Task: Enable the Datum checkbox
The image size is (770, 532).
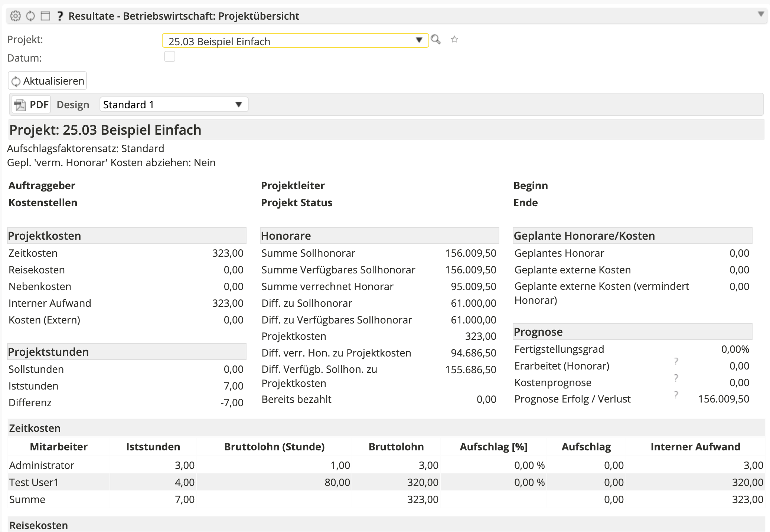Action: point(170,57)
